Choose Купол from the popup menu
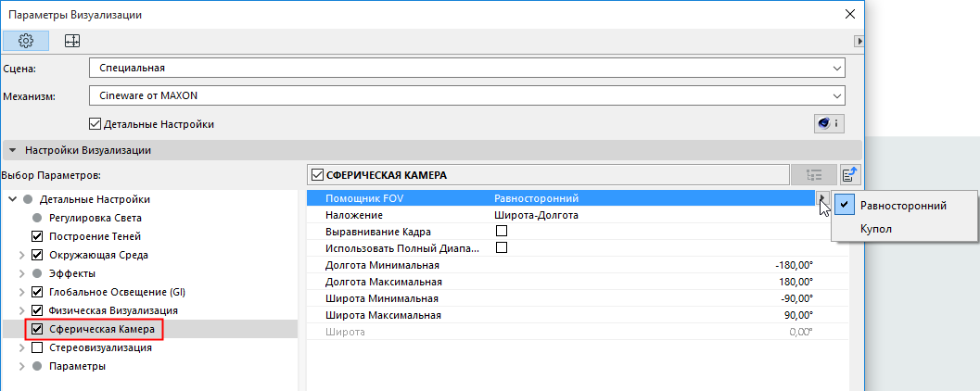Image resolution: width=980 pixels, height=391 pixels. tap(876, 228)
